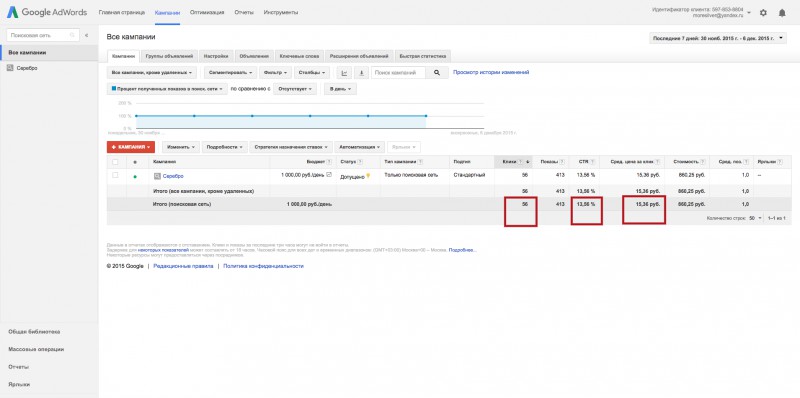Click the help icon next to Стоимость header
The image size is (800, 398).
tap(704, 162)
